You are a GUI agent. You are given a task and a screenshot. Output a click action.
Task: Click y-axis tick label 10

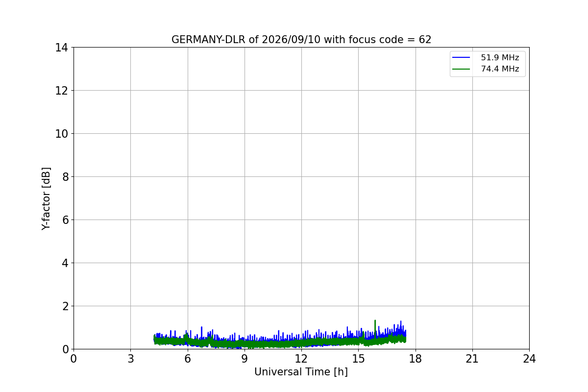pos(61,134)
